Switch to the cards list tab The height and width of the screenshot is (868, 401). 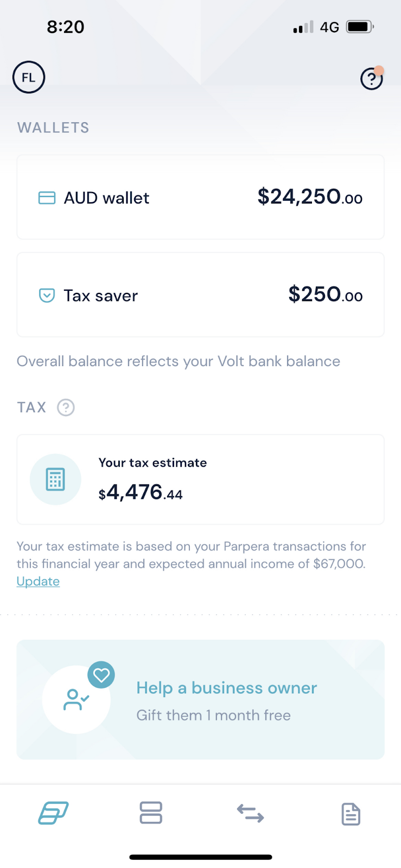pos(151,813)
